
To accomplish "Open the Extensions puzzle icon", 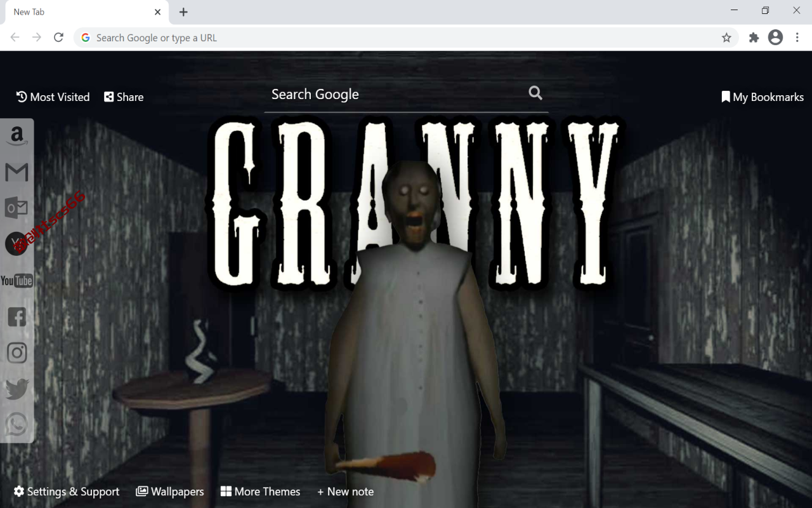I will point(754,37).
